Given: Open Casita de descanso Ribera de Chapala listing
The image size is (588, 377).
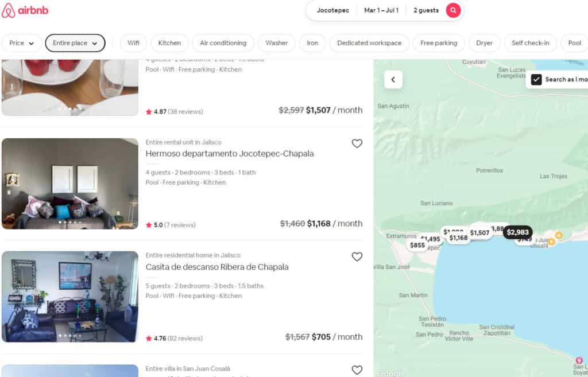Looking at the screenshot, I should click(x=217, y=267).
